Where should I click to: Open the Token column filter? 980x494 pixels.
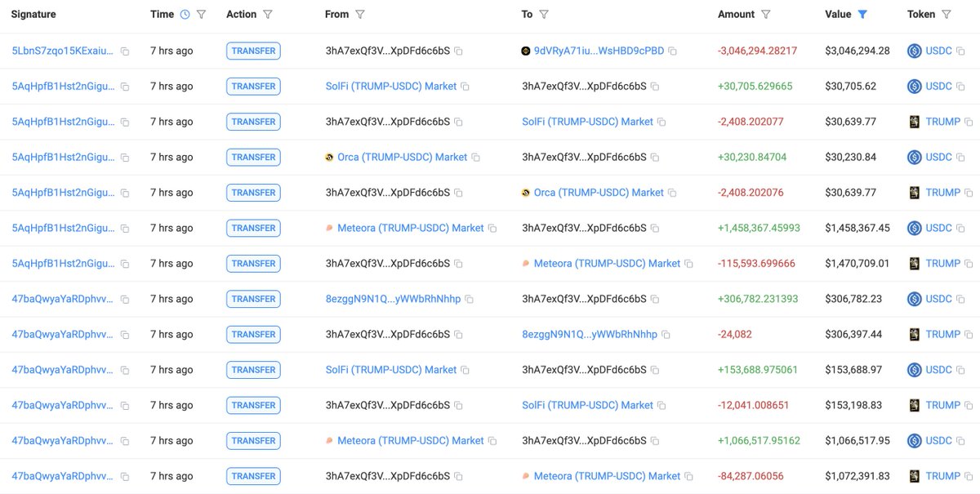tap(947, 14)
